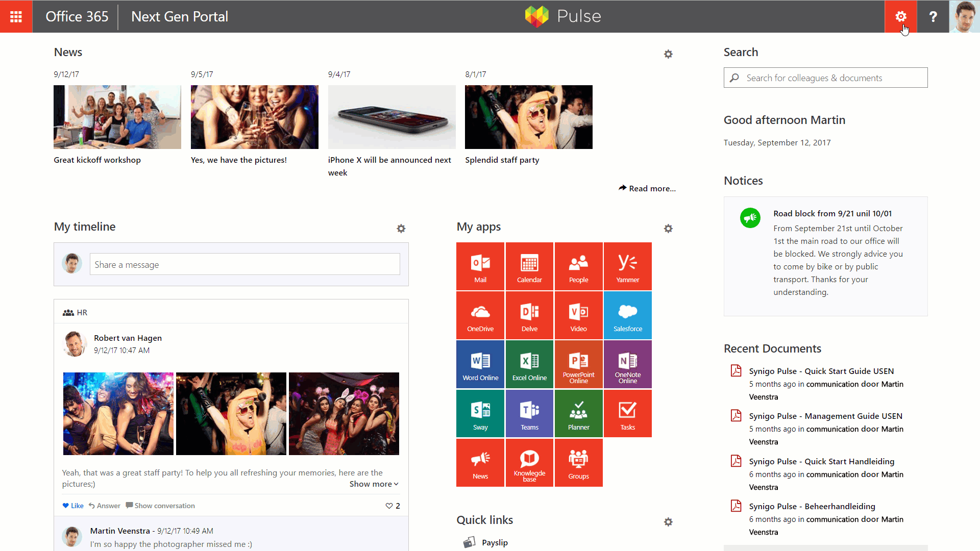Open Great kickoff workshop news headline
The image size is (980, 551).
(97, 160)
